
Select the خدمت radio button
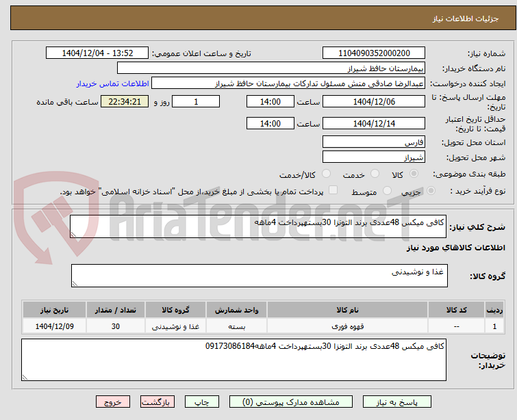[x=375, y=174]
